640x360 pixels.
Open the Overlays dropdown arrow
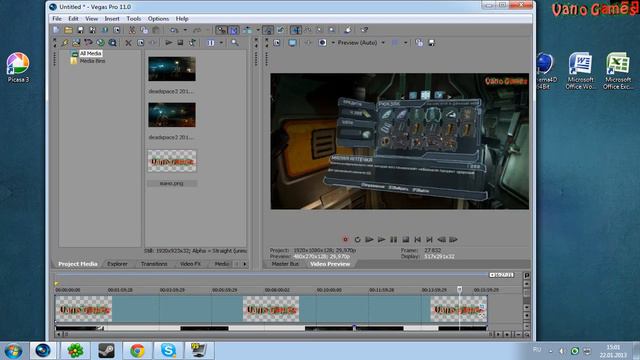point(405,42)
